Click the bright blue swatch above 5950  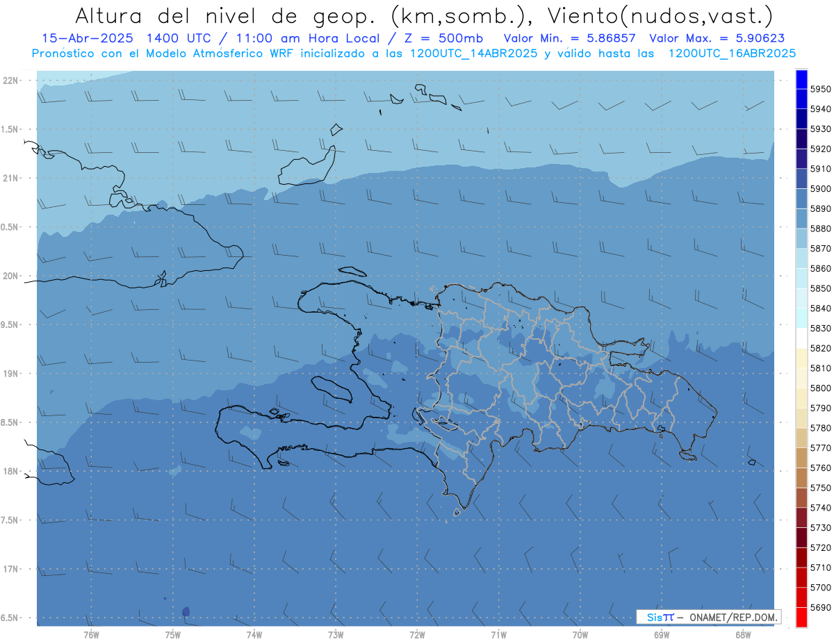[x=801, y=79]
